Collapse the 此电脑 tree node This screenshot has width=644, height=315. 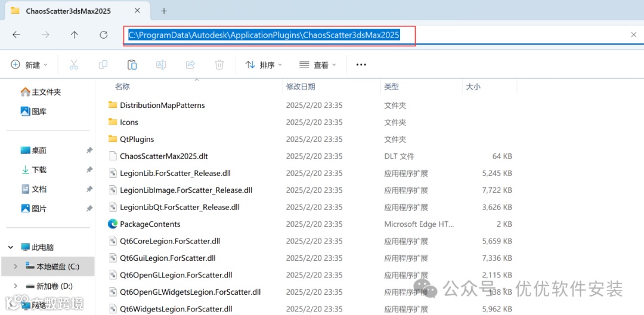[x=10, y=247]
